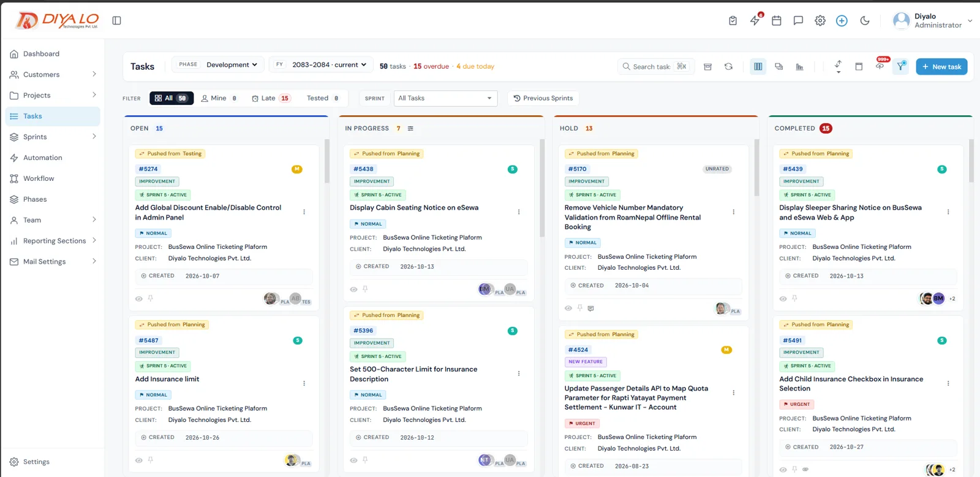Select the Late 15 filter tab
Screen dimensions: 980x477
(270, 98)
